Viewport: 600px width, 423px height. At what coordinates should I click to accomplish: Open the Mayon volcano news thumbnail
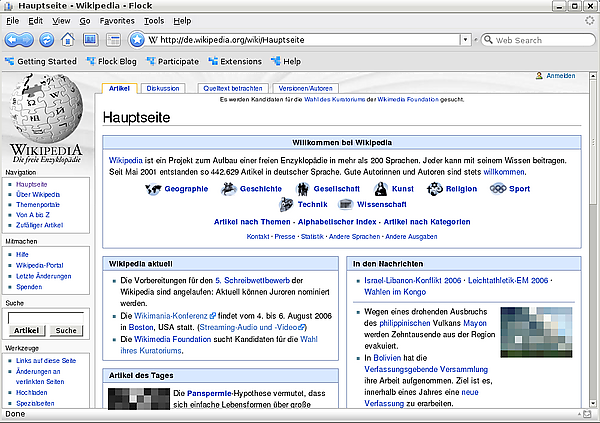[536, 332]
